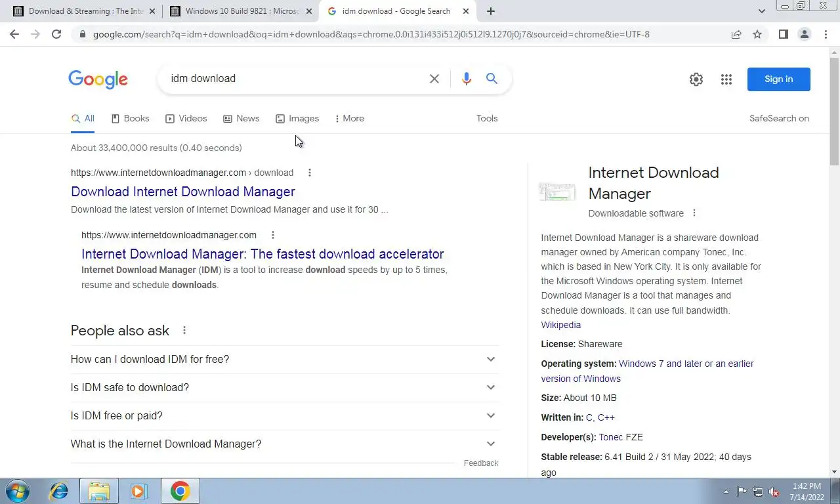Click the Action Center flag icon
Viewport: 840px width, 504px height.
point(742,492)
